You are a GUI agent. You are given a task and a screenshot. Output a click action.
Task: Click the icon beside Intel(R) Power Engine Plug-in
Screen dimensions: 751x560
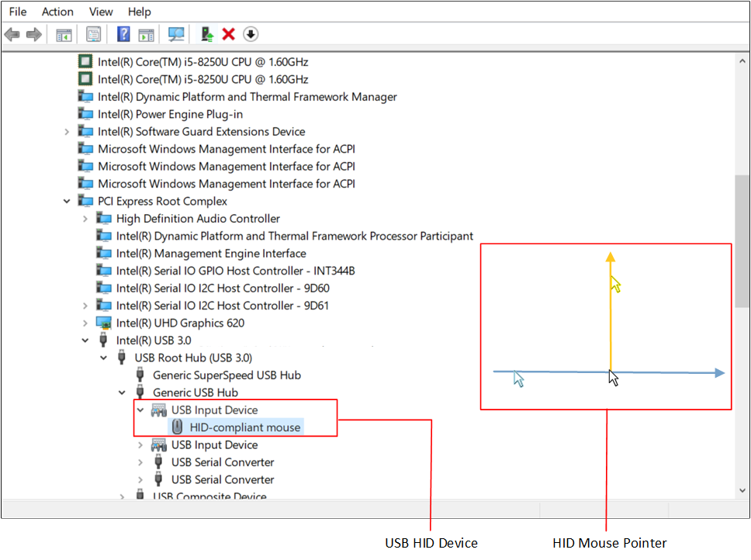pyautogui.click(x=86, y=114)
